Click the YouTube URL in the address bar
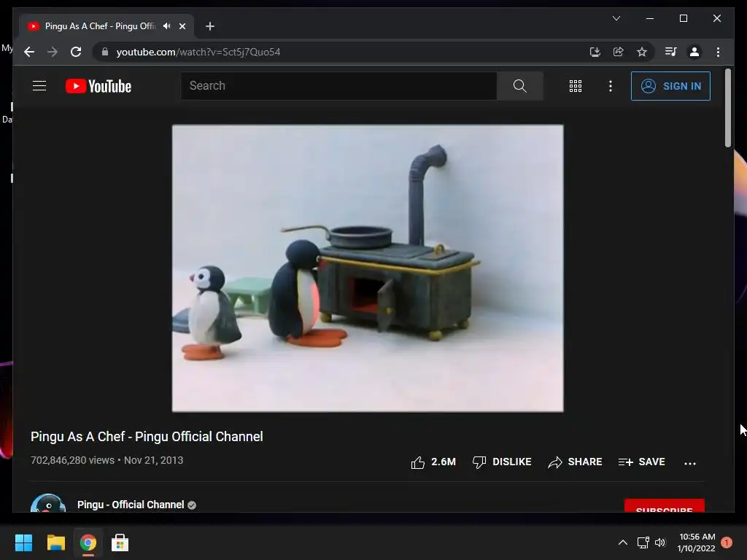 pyautogui.click(x=198, y=52)
